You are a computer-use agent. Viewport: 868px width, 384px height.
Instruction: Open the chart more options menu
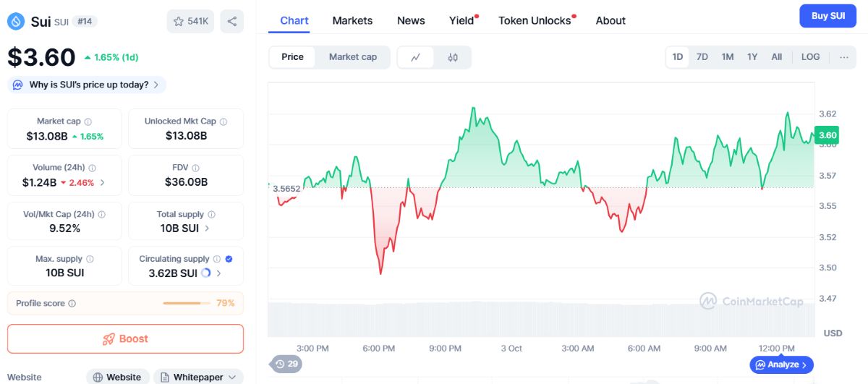pos(843,56)
